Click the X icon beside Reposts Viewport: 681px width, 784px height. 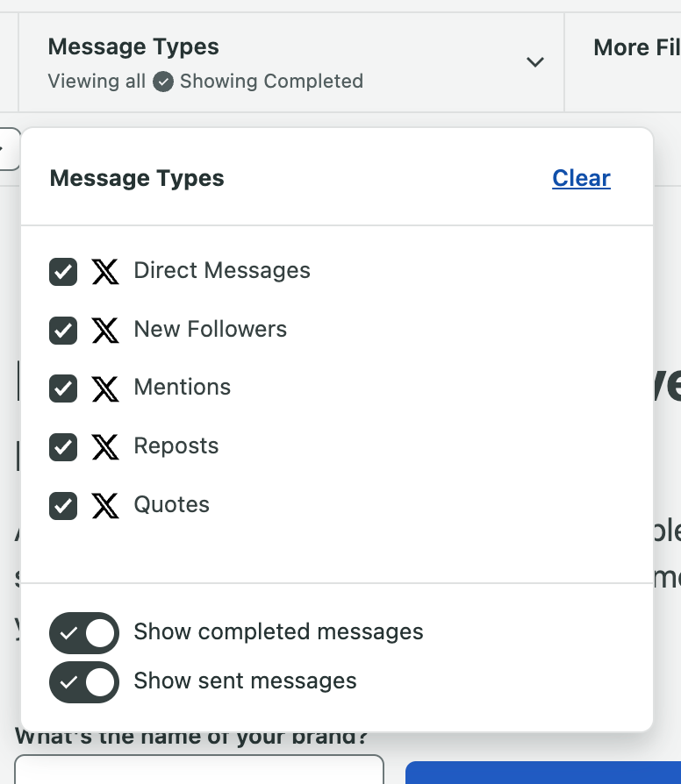105,447
